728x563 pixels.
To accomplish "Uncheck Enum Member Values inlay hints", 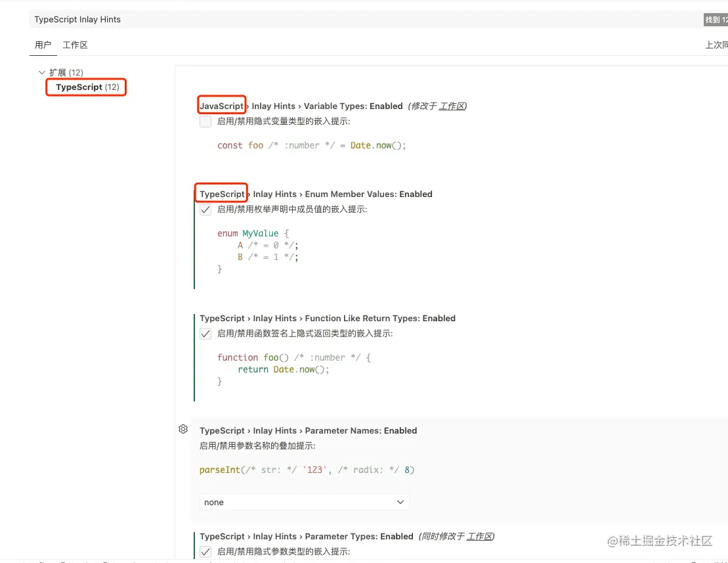I will tap(205, 210).
